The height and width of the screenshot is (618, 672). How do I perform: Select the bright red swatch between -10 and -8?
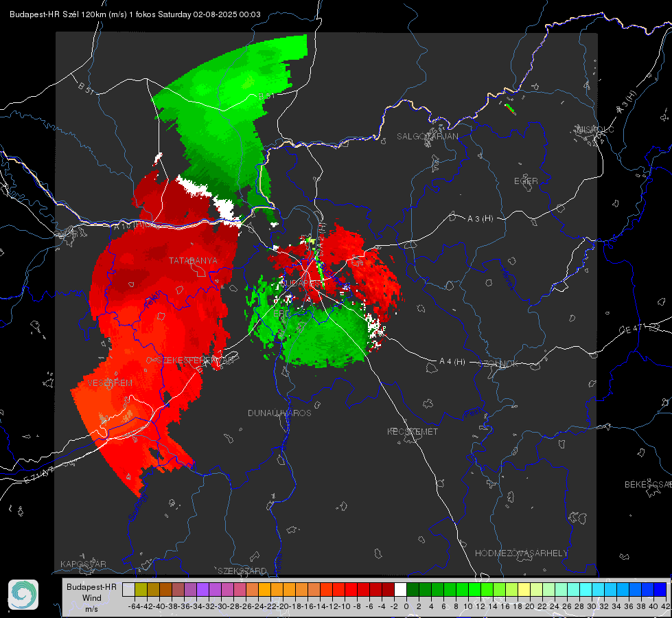(x=351, y=590)
